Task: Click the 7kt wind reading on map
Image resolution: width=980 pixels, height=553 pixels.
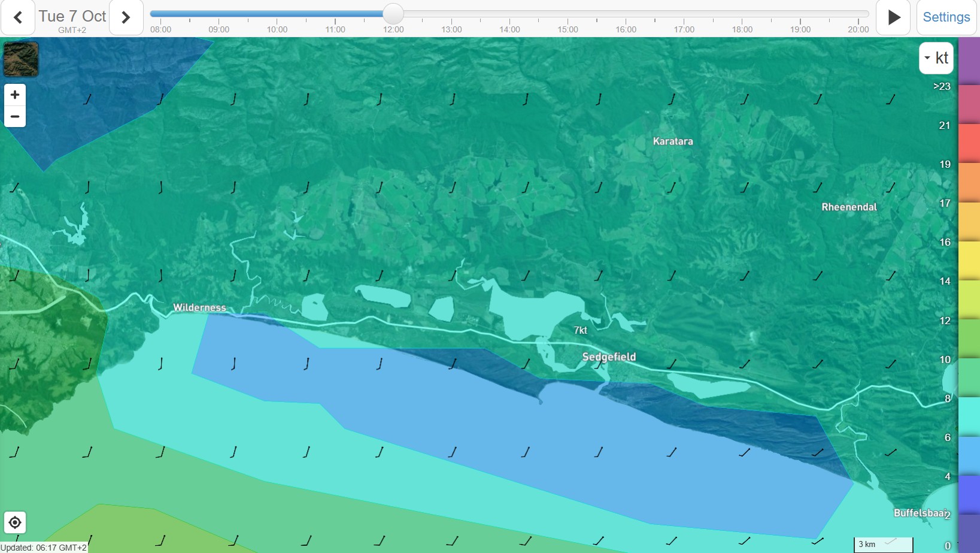Action: coord(580,330)
